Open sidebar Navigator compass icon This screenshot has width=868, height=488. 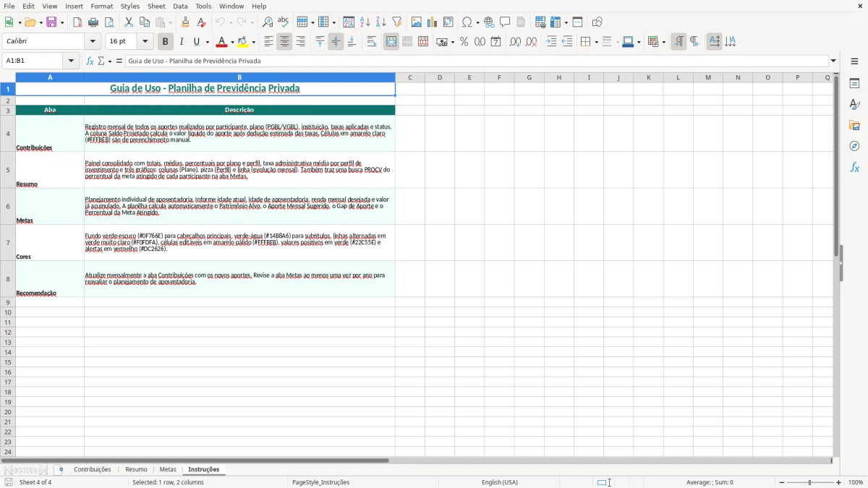(854, 146)
